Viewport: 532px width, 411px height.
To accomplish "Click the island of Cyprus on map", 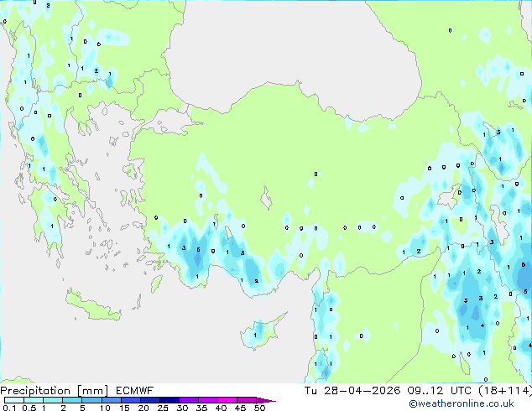I will pos(259,334).
